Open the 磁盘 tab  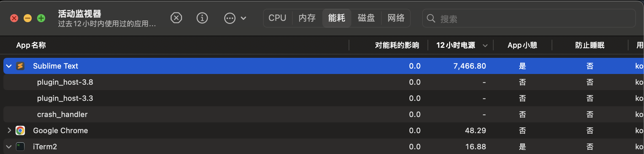pyautogui.click(x=366, y=18)
